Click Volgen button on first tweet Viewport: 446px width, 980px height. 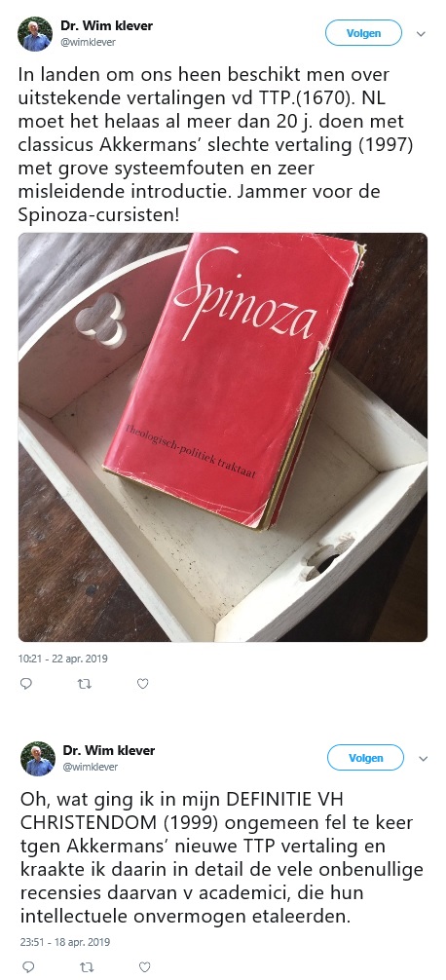[363, 33]
